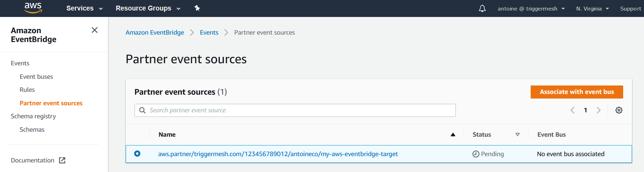Go to next page arrow

598,110
